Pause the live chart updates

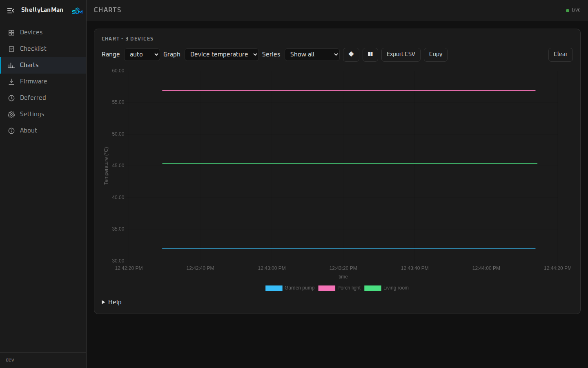[370, 54]
